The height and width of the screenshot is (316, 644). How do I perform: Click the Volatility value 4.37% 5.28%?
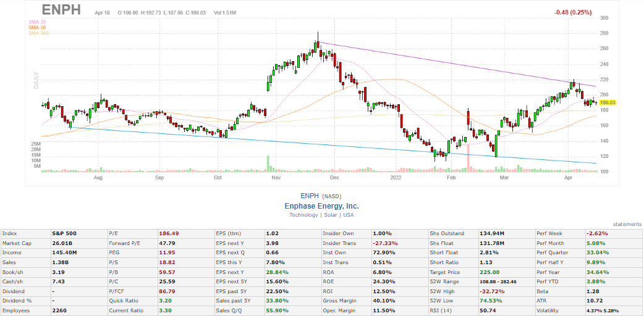pos(603,310)
